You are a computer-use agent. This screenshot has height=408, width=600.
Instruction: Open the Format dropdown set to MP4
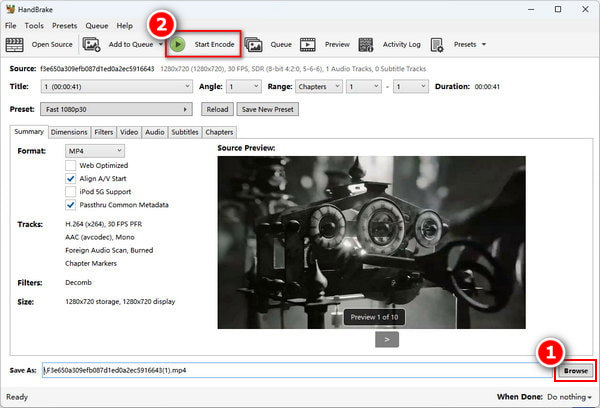click(x=95, y=151)
